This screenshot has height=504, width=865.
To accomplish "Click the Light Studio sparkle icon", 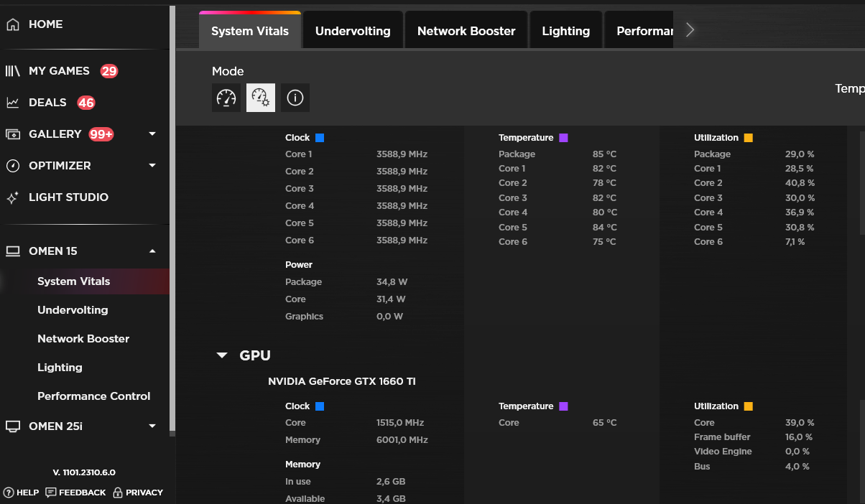I will coord(12,197).
